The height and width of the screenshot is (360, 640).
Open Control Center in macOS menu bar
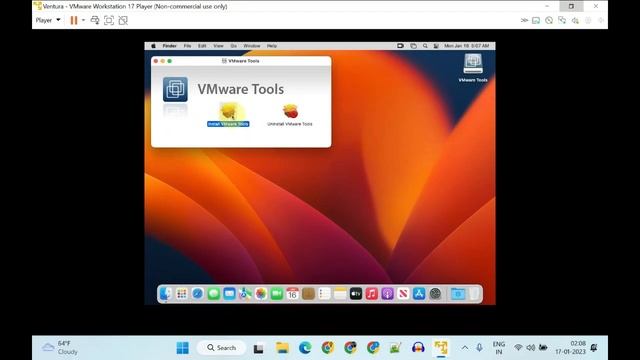pyautogui.click(x=436, y=46)
